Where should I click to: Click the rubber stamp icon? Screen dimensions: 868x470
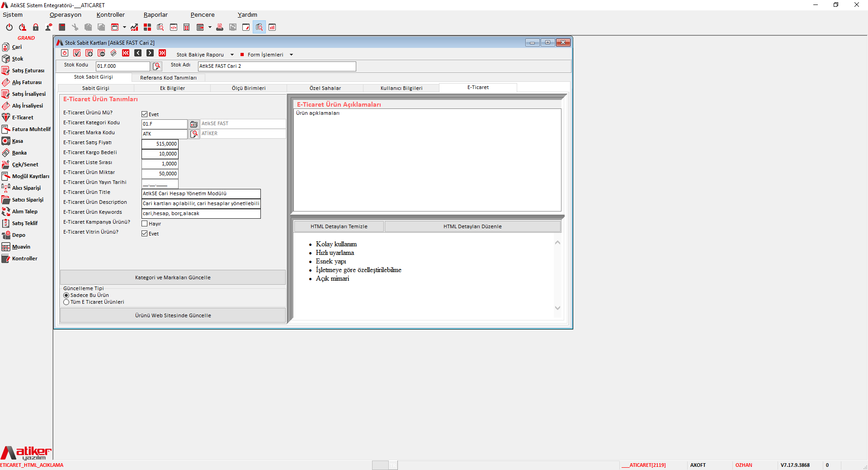[x=220, y=27]
